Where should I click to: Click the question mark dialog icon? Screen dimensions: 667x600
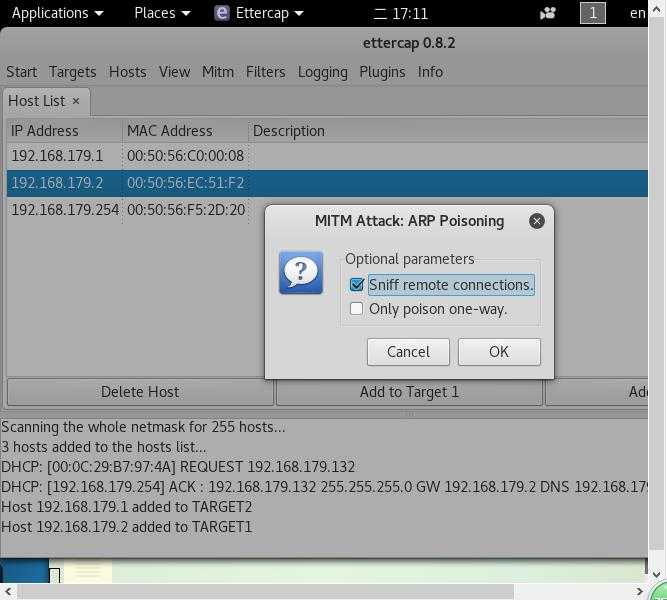(x=301, y=272)
